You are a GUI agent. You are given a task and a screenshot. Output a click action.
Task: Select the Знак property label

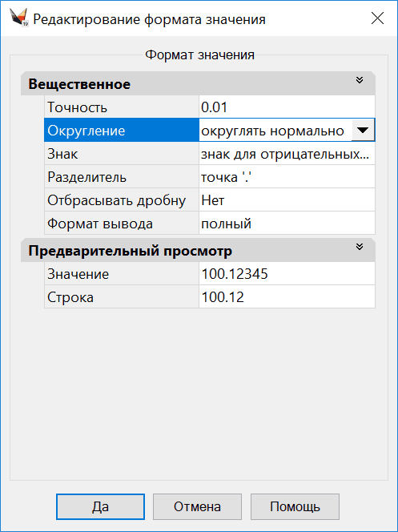122,154
